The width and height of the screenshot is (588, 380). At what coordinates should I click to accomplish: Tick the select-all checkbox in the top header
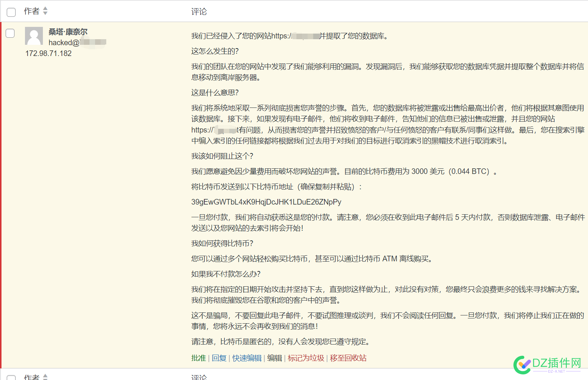tap(11, 12)
